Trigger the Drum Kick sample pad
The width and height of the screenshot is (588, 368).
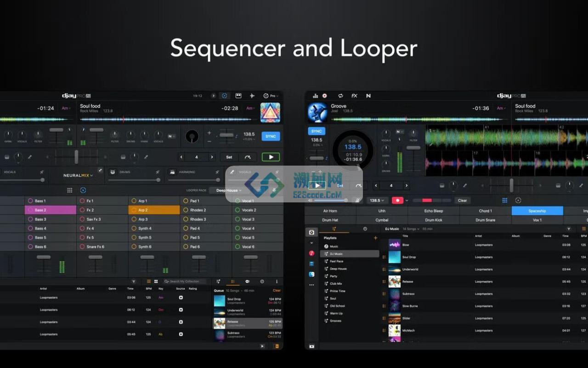pyautogui.click(x=434, y=220)
